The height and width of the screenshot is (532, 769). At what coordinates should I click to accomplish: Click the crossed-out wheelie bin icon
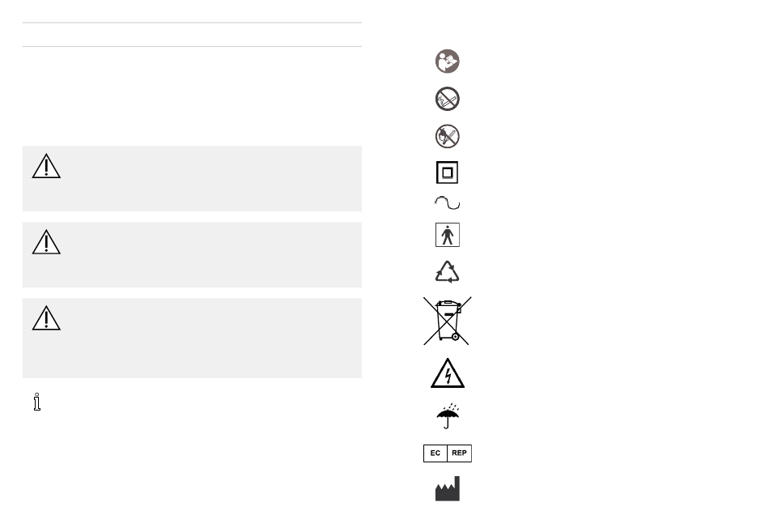pyautogui.click(x=448, y=321)
